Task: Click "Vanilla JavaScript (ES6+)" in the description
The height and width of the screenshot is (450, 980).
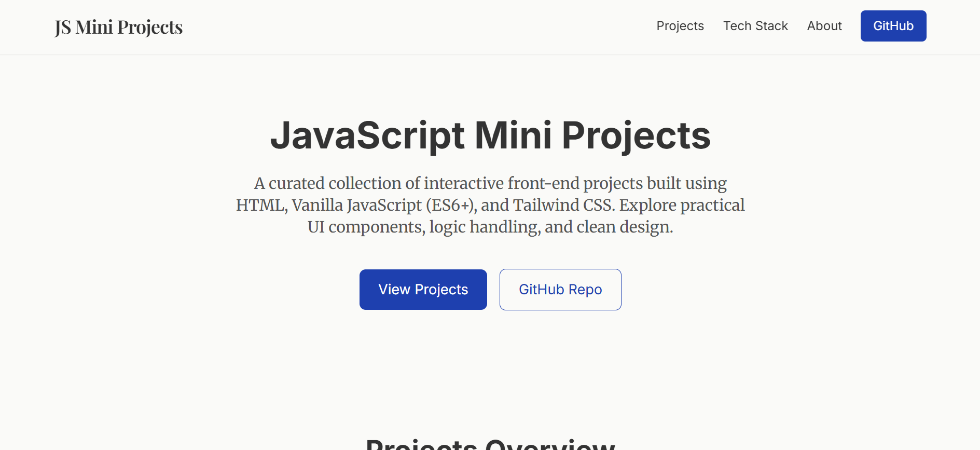Action: (x=384, y=205)
